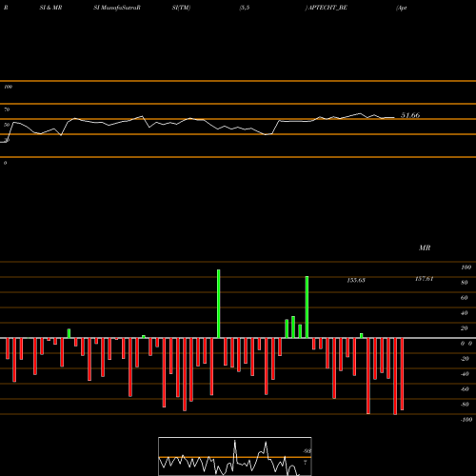Screen dimensions: 476x476
Task: Click the MR axis label -60
Action: (465, 389)
